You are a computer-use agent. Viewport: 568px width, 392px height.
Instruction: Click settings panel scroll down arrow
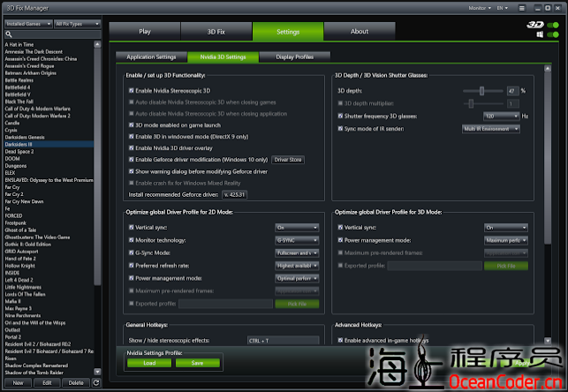(548, 341)
